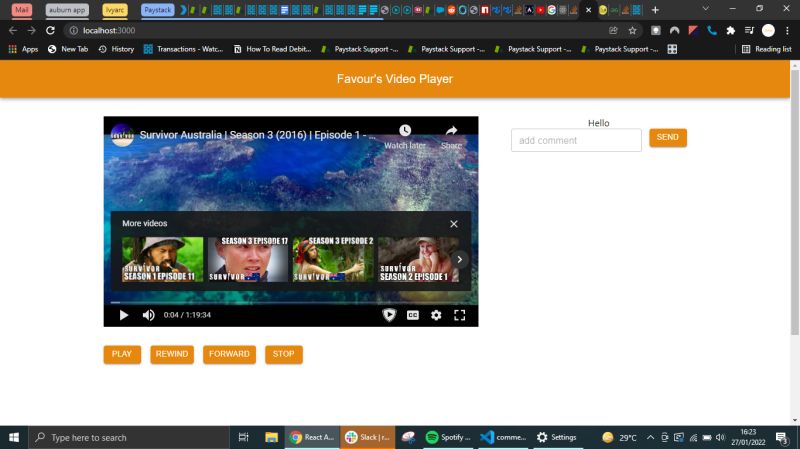Show next set of More videos

(460, 260)
